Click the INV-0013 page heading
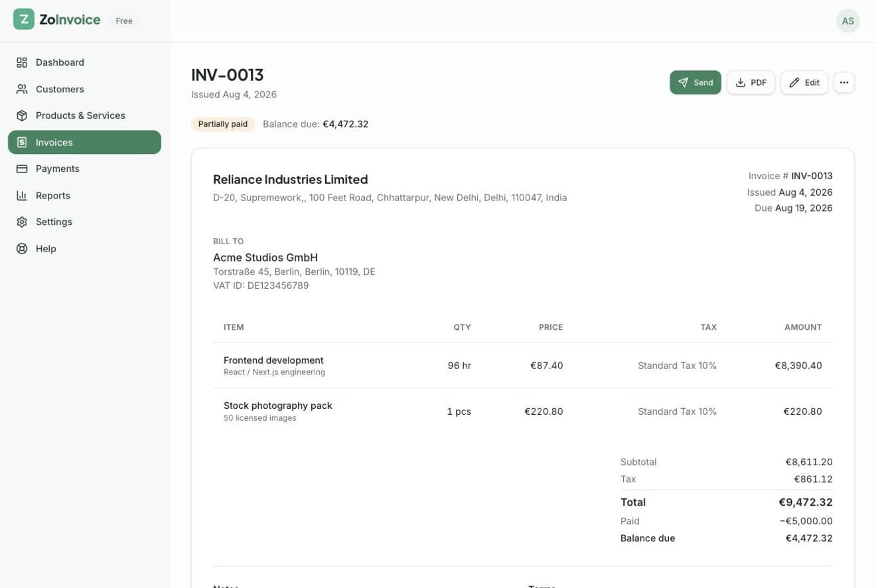The height and width of the screenshot is (588, 876). pyautogui.click(x=228, y=75)
